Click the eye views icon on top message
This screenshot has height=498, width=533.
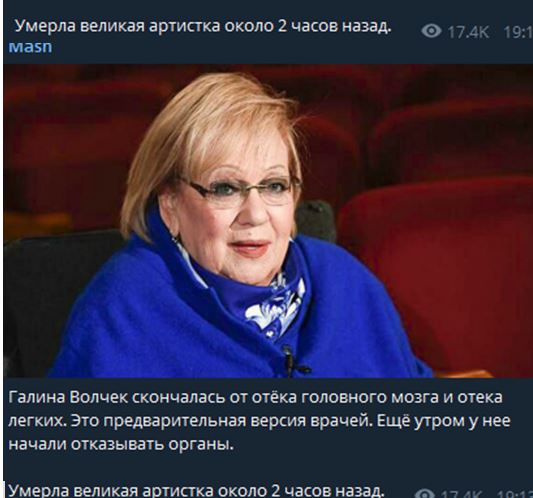[431, 31]
